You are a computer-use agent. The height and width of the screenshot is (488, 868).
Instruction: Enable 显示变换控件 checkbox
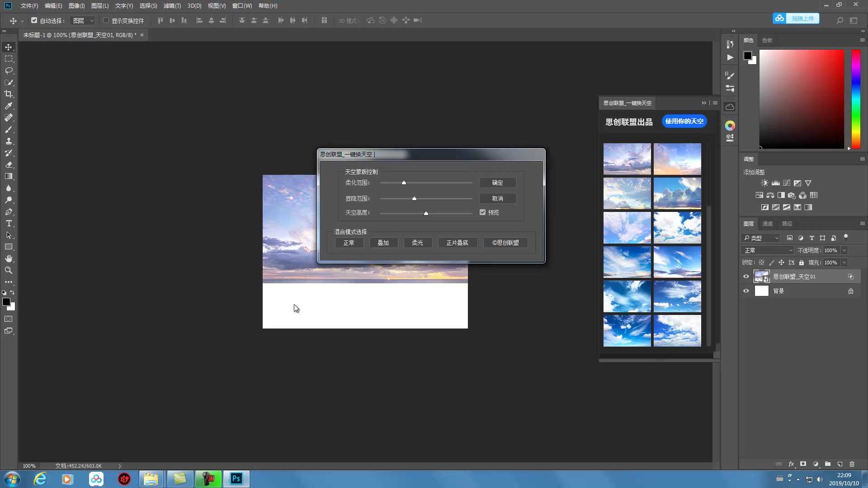click(x=106, y=20)
